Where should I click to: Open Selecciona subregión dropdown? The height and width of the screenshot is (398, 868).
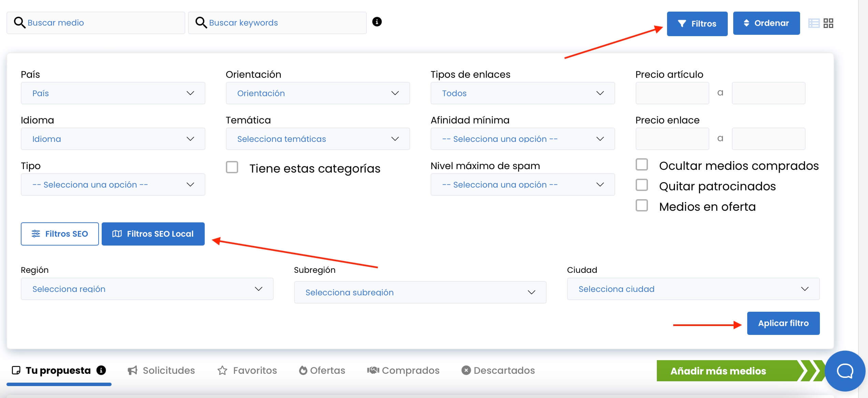(x=420, y=292)
